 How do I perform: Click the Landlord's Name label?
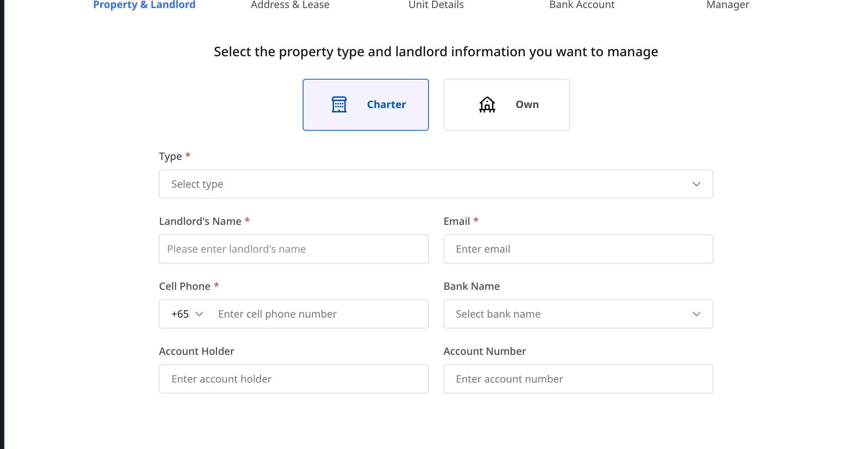pyautogui.click(x=200, y=221)
